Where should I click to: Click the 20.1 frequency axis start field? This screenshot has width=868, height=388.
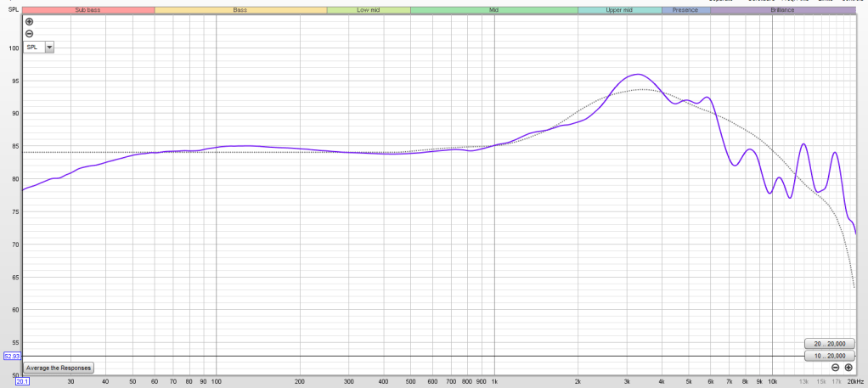[x=22, y=381]
